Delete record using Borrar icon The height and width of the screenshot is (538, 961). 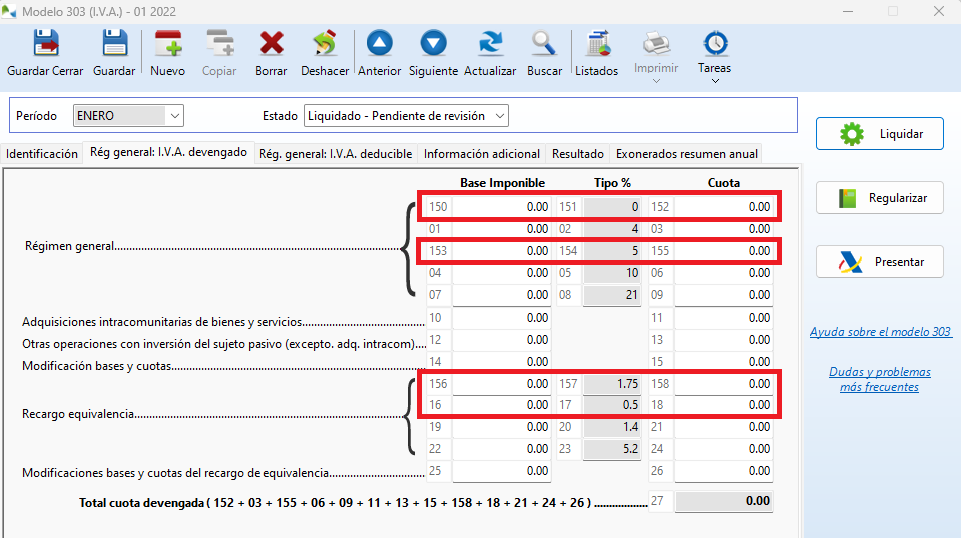point(271,45)
